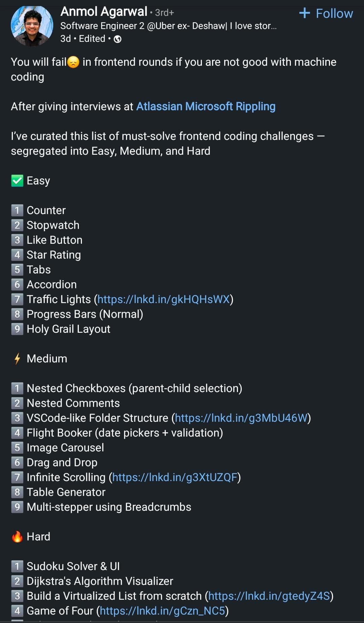Open the Traffic Lights lnkd.in link
This screenshot has width=364, height=623.
pyautogui.click(x=164, y=299)
